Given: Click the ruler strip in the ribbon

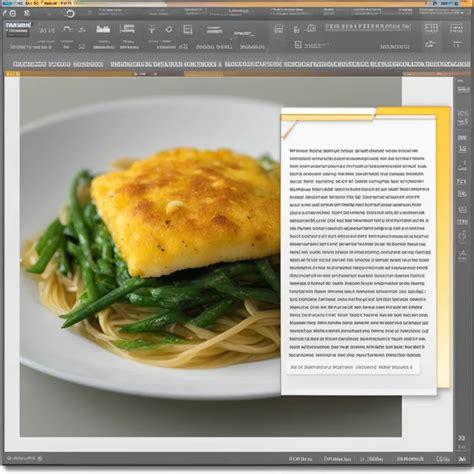Looking at the screenshot, I should 368,27.
